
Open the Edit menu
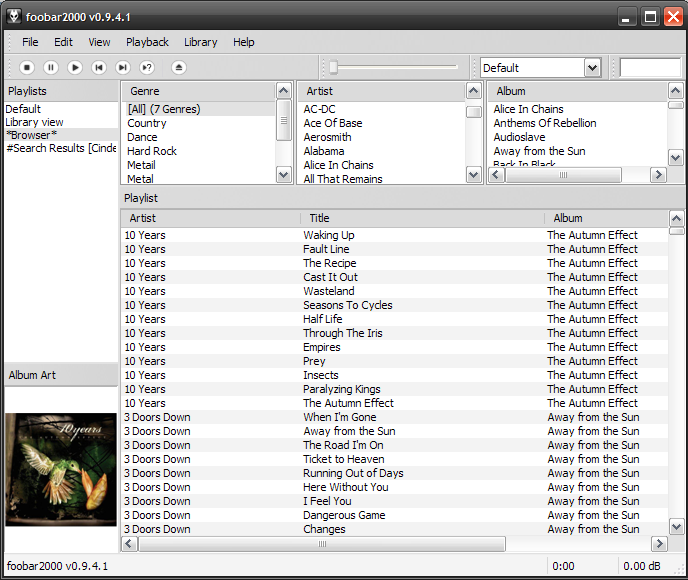pyautogui.click(x=63, y=42)
